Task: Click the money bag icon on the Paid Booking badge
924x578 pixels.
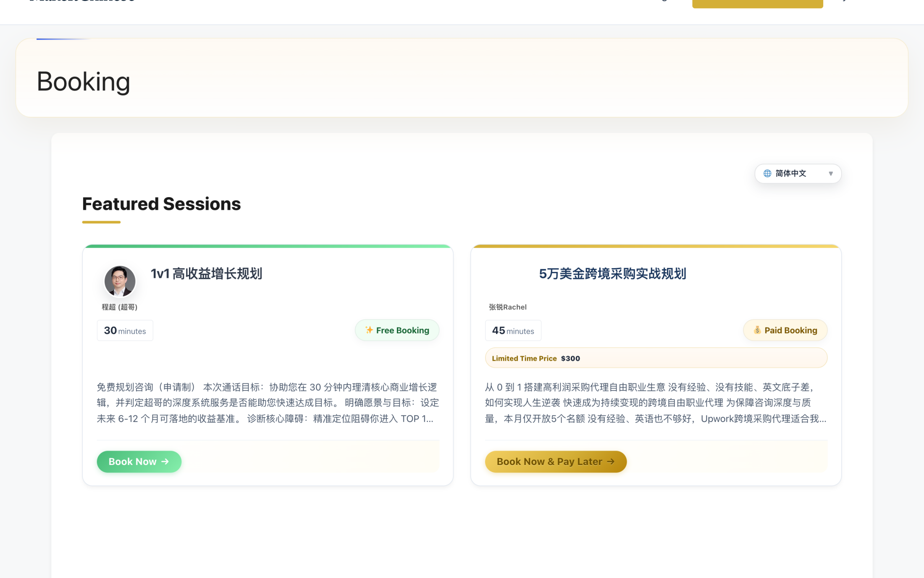Action: click(x=757, y=330)
